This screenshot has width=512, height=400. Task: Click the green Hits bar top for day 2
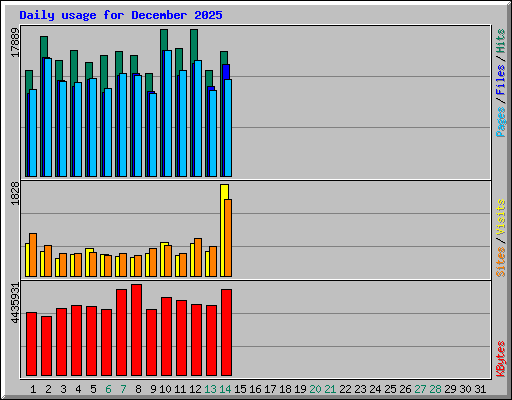tap(44, 47)
